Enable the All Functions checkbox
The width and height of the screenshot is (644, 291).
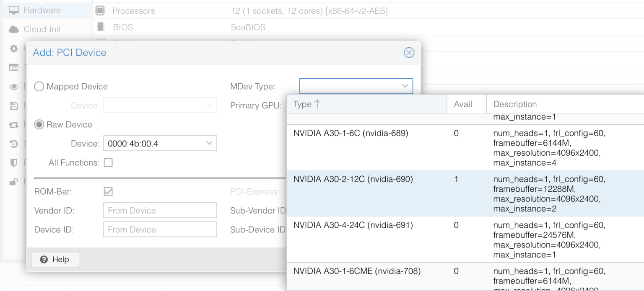108,162
